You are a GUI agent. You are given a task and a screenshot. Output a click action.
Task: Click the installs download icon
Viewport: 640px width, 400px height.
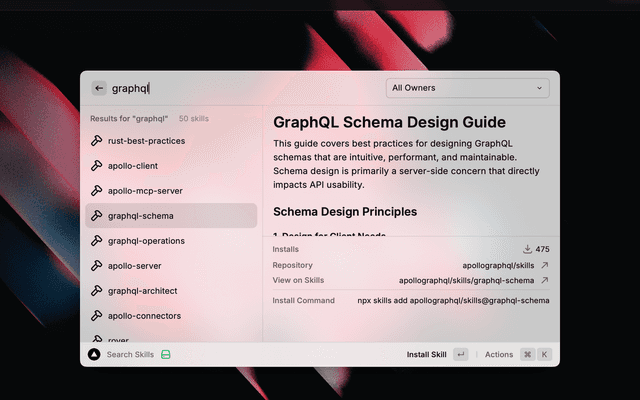(527, 249)
